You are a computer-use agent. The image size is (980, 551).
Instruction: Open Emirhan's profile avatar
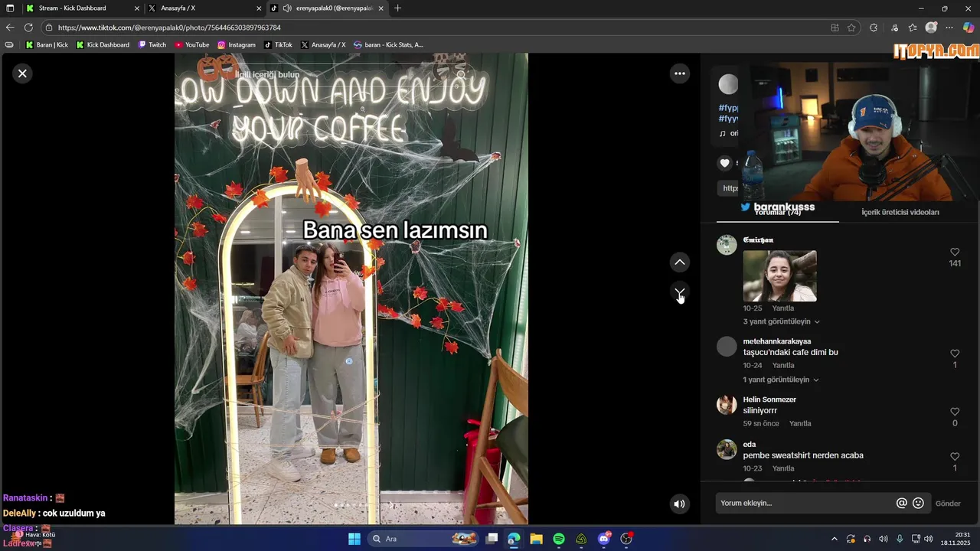pos(727,245)
